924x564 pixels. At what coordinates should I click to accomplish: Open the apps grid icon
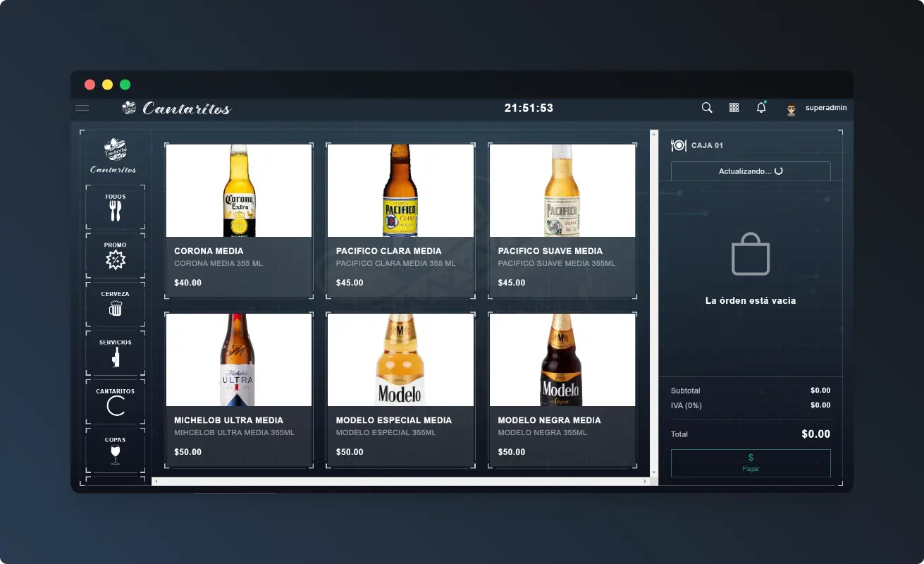tap(734, 108)
